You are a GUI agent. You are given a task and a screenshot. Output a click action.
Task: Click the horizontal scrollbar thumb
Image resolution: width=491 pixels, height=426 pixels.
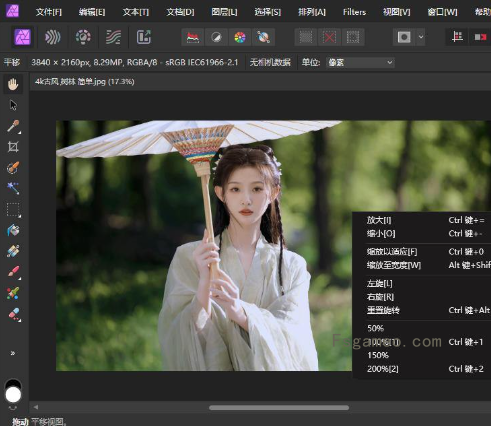[x=279, y=408]
